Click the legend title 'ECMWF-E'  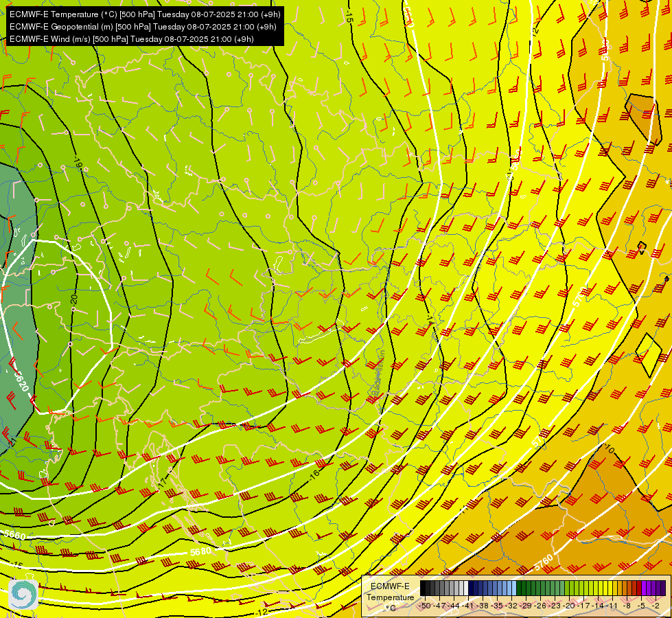coord(390,586)
